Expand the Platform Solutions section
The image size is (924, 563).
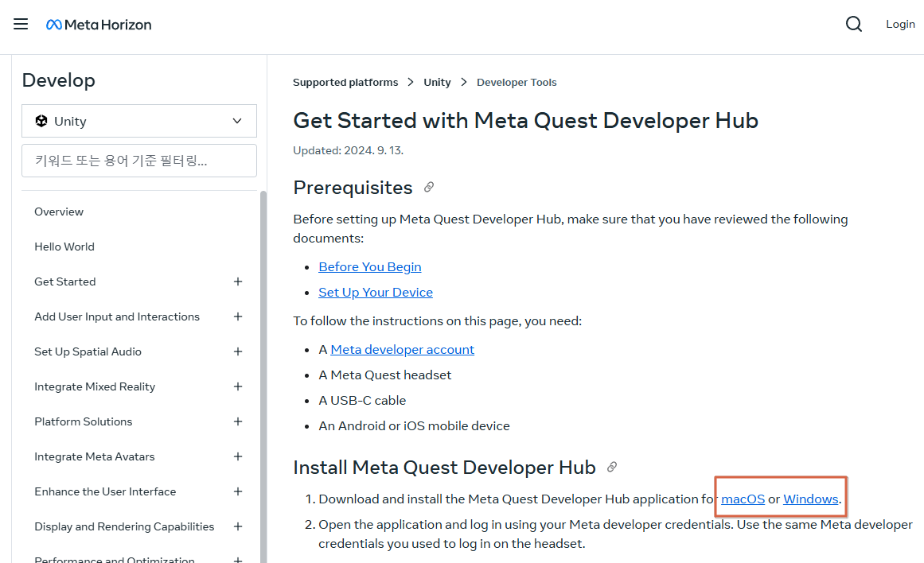(x=237, y=421)
